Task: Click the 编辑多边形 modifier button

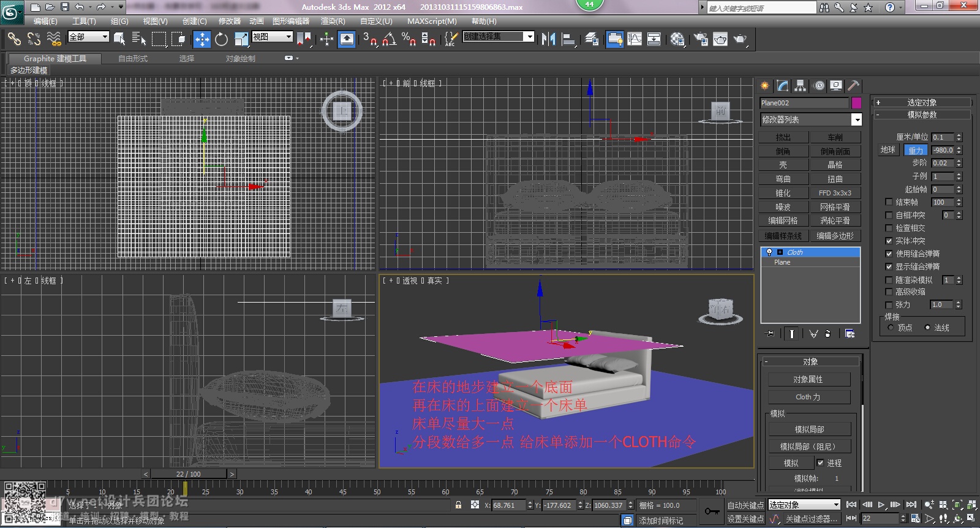Action: point(835,236)
